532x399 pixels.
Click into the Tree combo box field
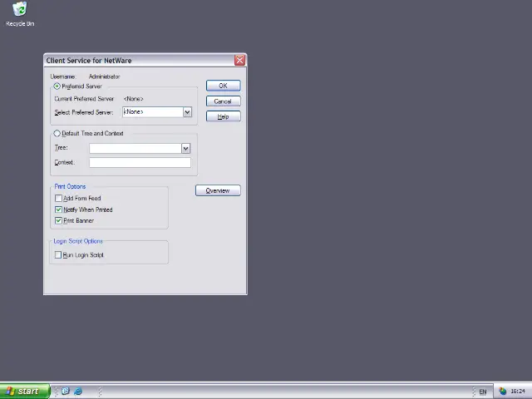(x=135, y=148)
